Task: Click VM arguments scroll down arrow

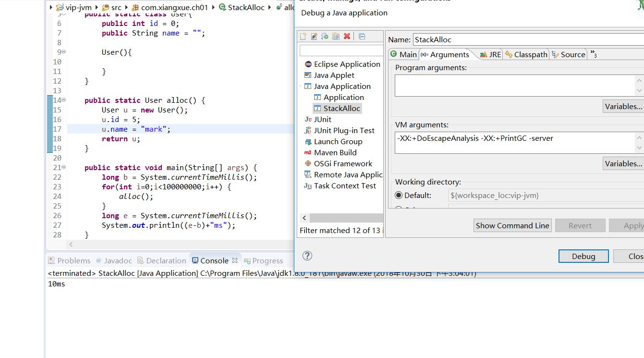Action: tap(639, 148)
